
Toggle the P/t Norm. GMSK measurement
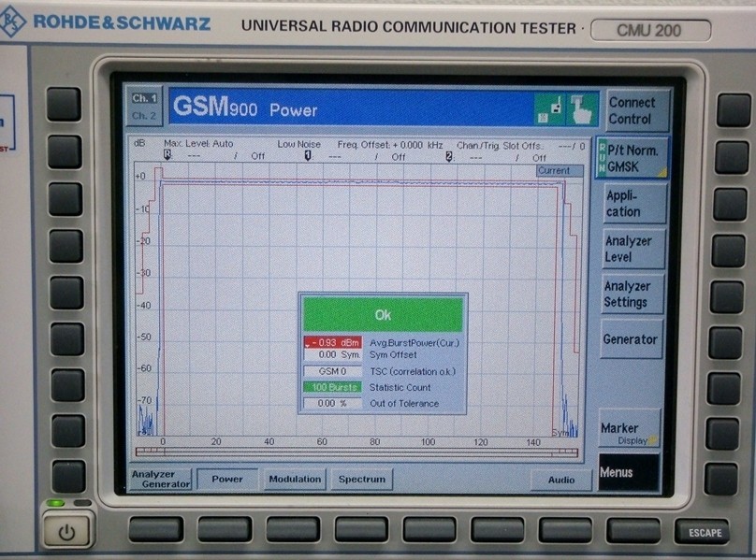[x=632, y=159]
